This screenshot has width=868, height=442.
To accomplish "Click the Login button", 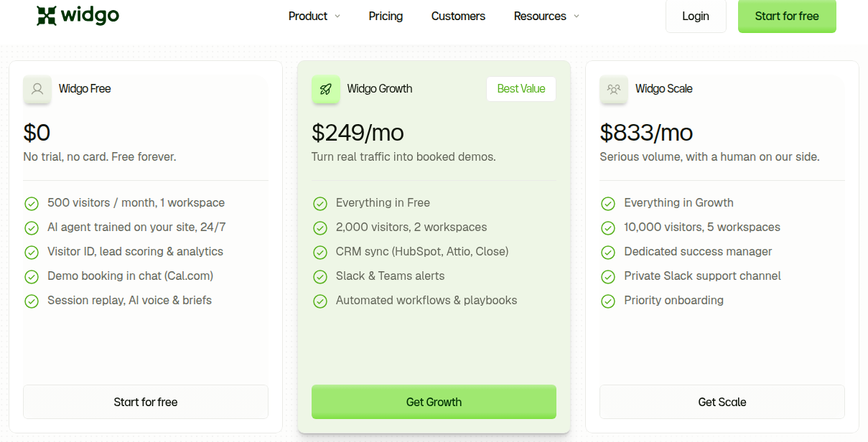I will (696, 16).
